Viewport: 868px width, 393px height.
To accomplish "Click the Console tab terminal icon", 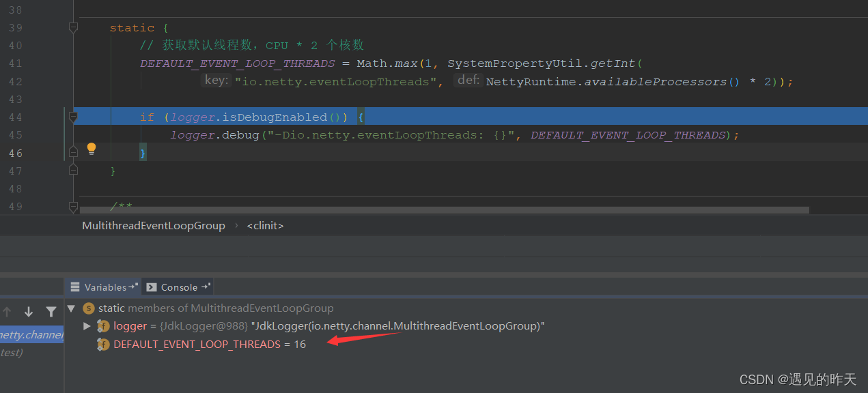I will [x=152, y=287].
